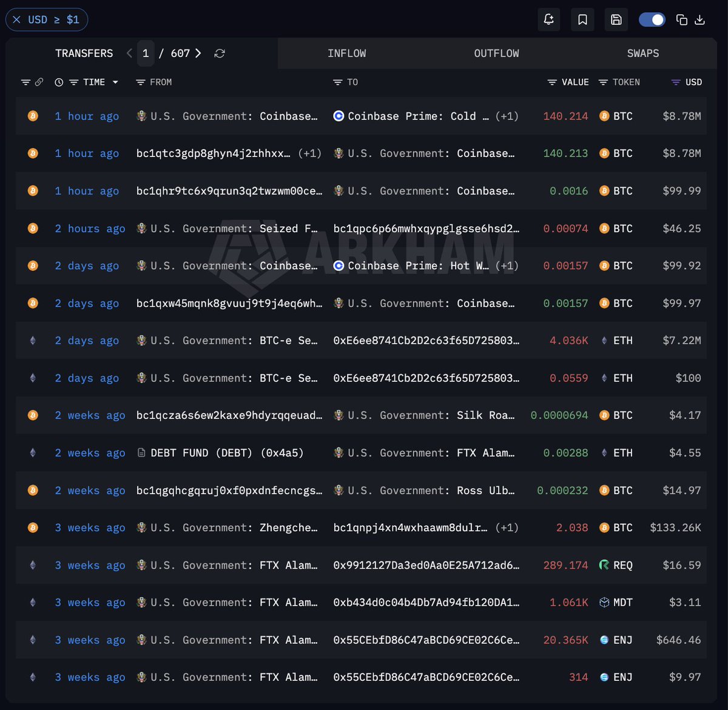The width and height of the screenshot is (728, 710).
Task: Go to the previous transfers page
Action: coord(129,53)
